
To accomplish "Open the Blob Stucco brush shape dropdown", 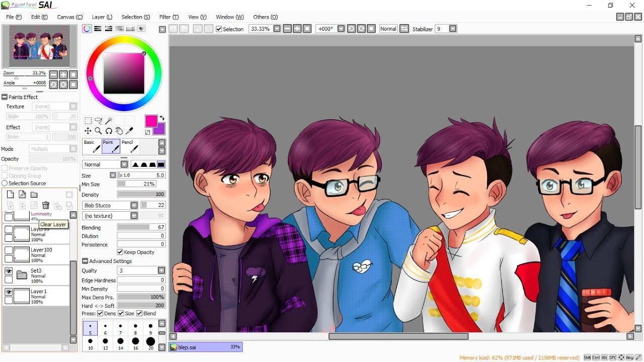I will point(134,205).
